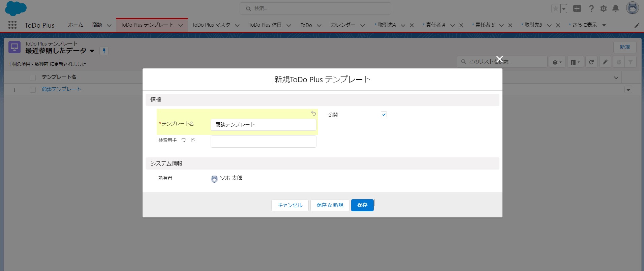Click the inline edit list pencil icon
The width and height of the screenshot is (644, 271).
click(x=605, y=62)
